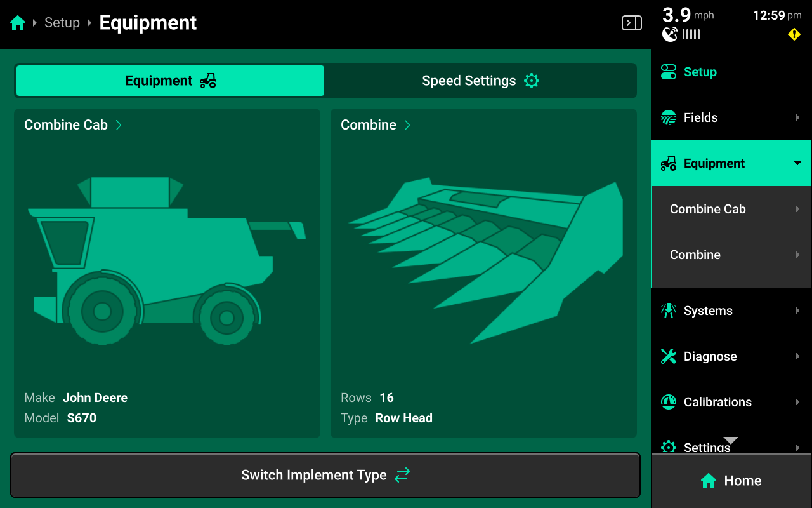
Task: Open the Diagnose wrench icon
Action: (669, 356)
